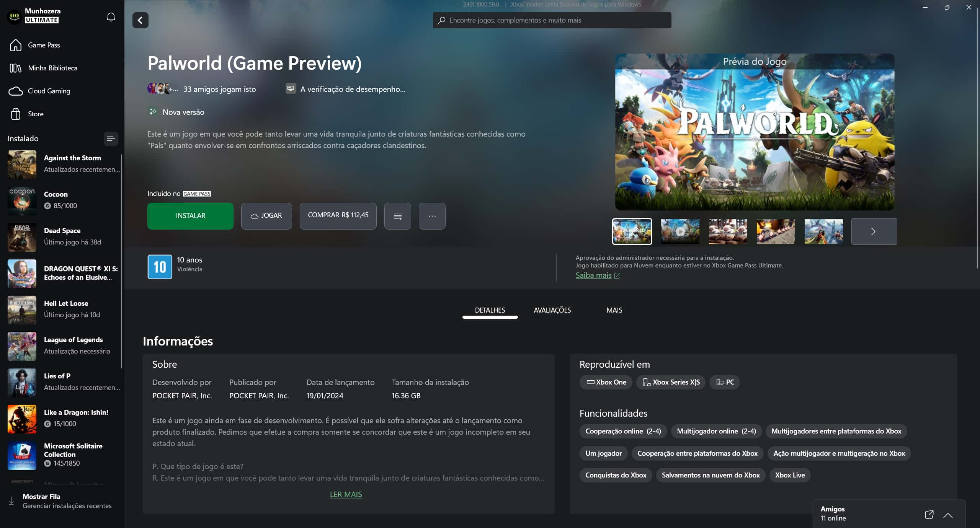Click the back arrow button
Screen dimensions: 980x528
tap(140, 20)
